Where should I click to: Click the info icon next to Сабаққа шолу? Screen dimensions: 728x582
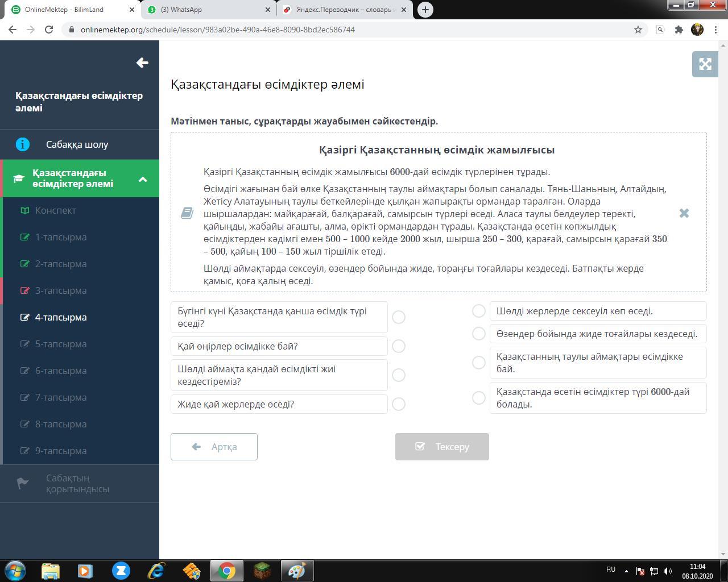tap(22, 144)
